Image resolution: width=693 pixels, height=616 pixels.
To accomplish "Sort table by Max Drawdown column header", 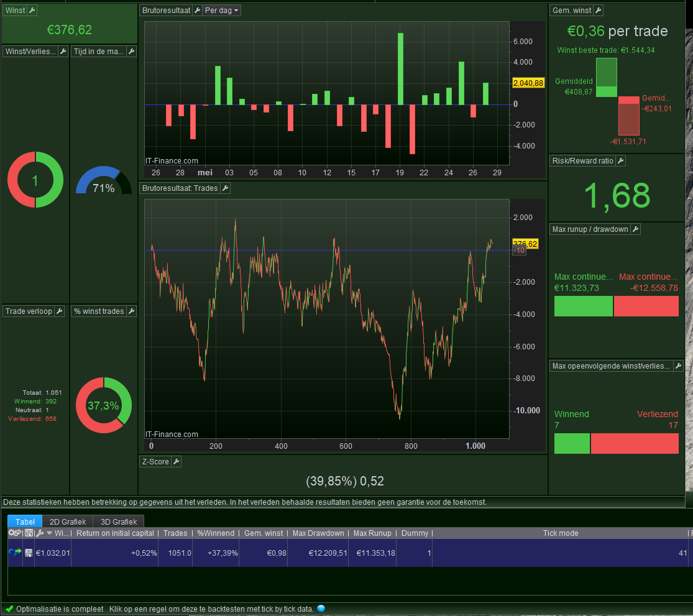I will 318,533.
